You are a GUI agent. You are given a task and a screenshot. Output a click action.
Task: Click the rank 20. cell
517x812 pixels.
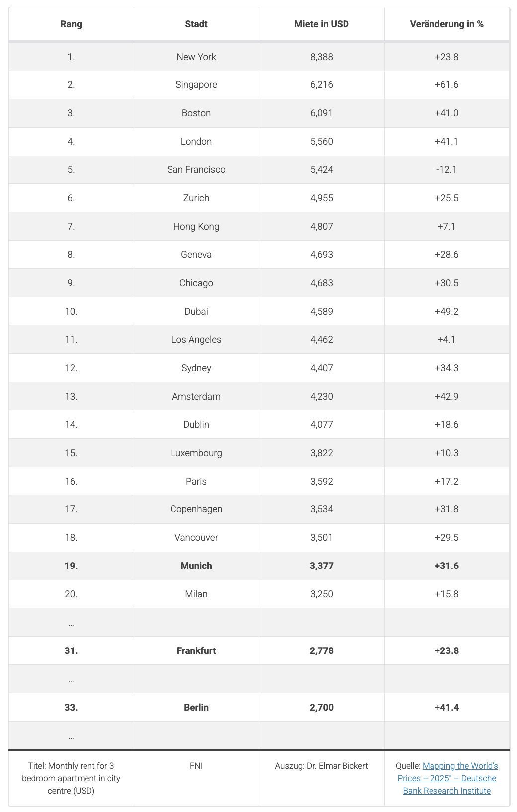coord(71,594)
